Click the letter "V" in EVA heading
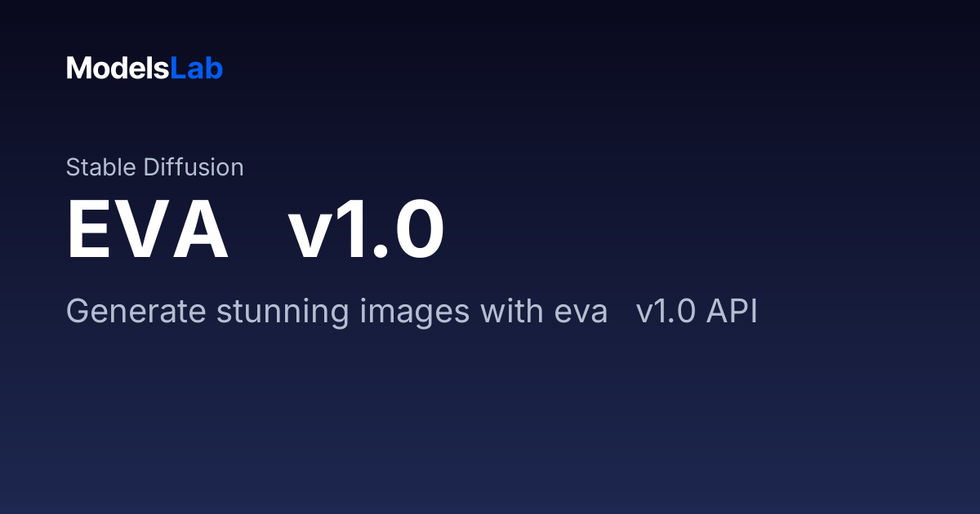This screenshot has width=980, height=514. click(142, 231)
